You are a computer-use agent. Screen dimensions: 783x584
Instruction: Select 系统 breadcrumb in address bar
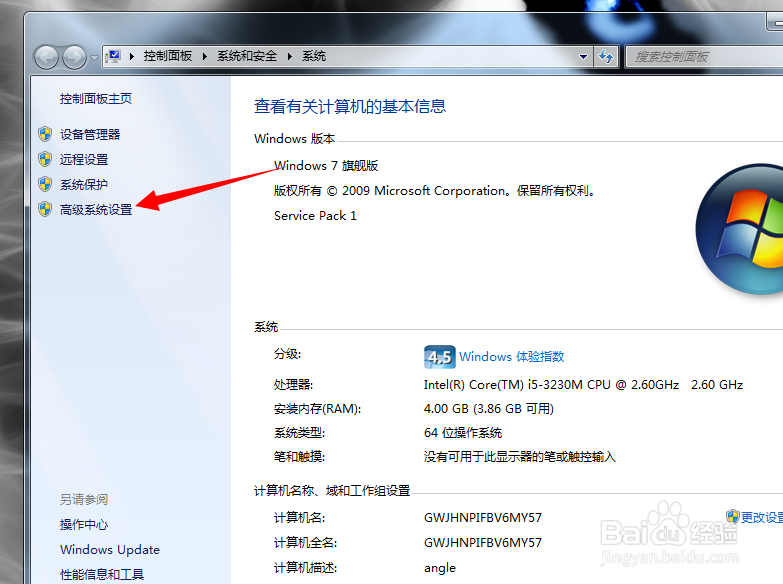(314, 56)
